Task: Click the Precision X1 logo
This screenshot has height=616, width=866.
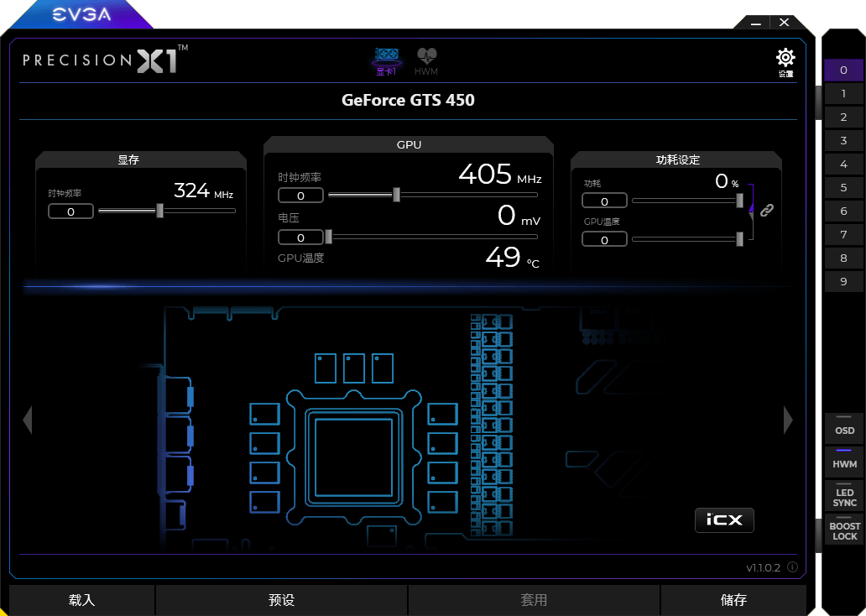Action: (x=105, y=59)
